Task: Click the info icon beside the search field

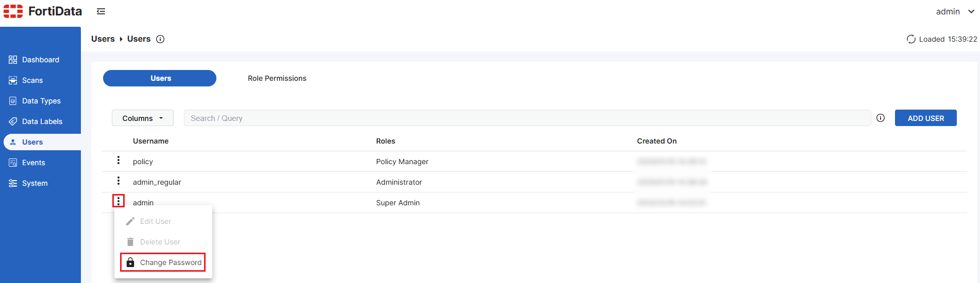Action: point(881,118)
